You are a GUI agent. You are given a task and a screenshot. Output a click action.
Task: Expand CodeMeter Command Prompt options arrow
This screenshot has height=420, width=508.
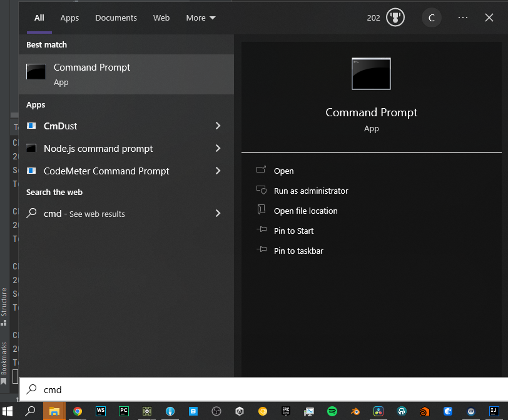pyautogui.click(x=218, y=171)
